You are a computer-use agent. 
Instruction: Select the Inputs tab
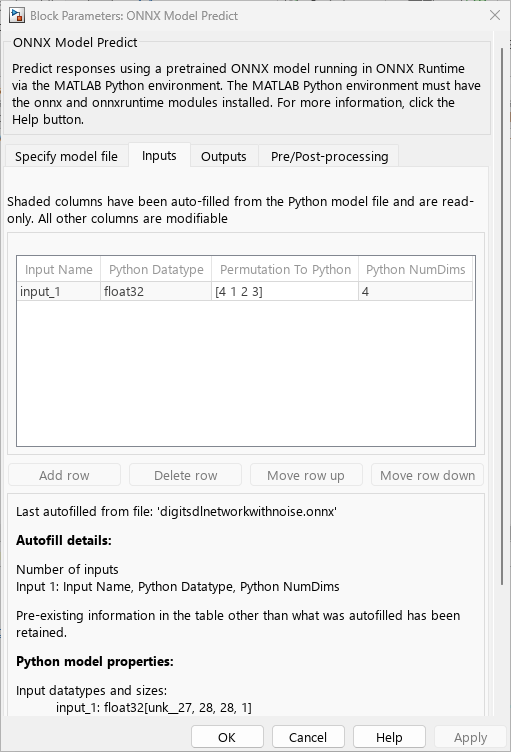[x=159, y=155]
